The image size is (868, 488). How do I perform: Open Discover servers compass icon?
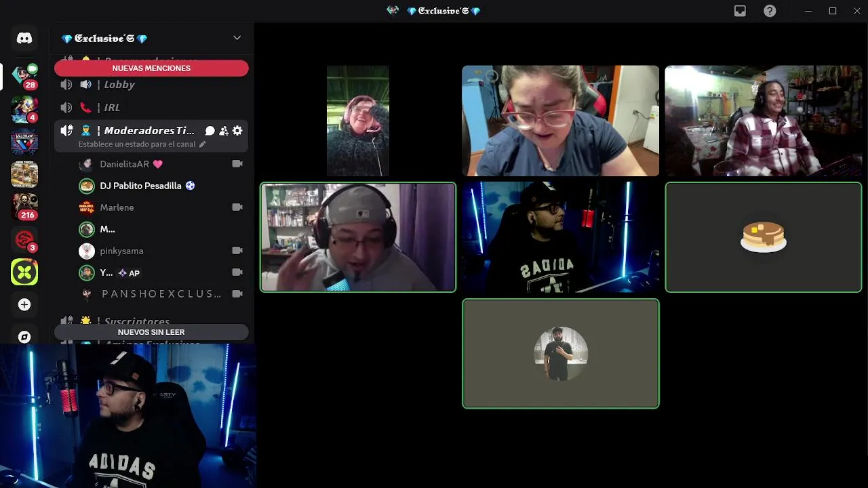pyautogui.click(x=24, y=337)
